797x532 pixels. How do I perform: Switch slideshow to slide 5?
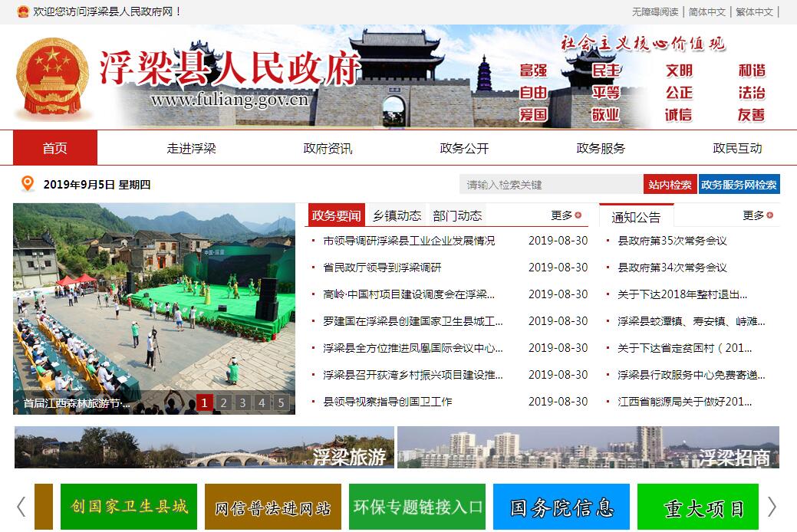point(281,403)
